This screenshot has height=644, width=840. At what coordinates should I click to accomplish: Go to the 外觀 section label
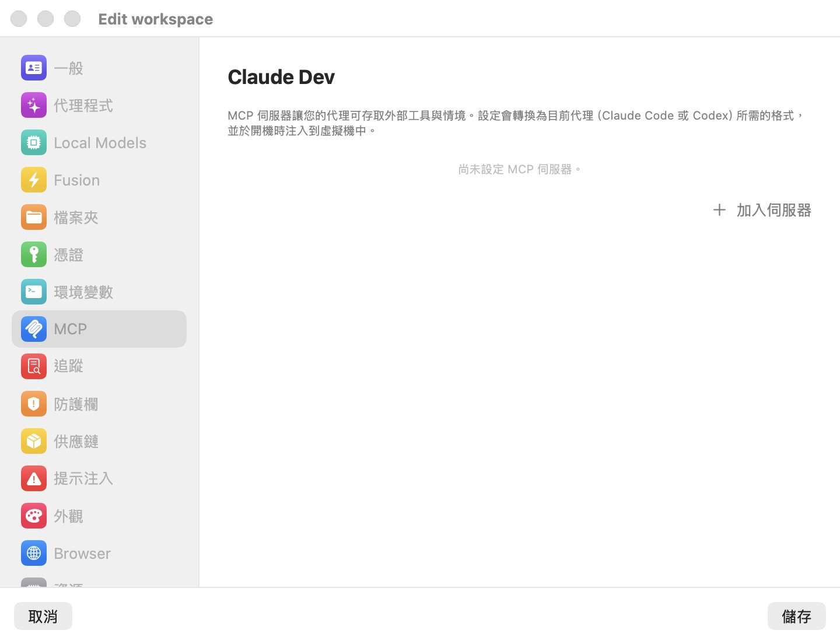click(x=69, y=516)
